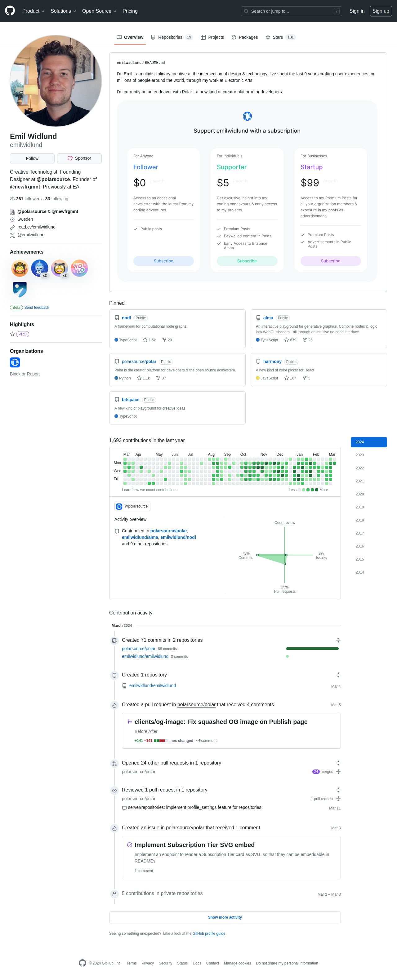Open Learn how we count contributions
Image resolution: width=397 pixels, height=980 pixels.
click(149, 490)
